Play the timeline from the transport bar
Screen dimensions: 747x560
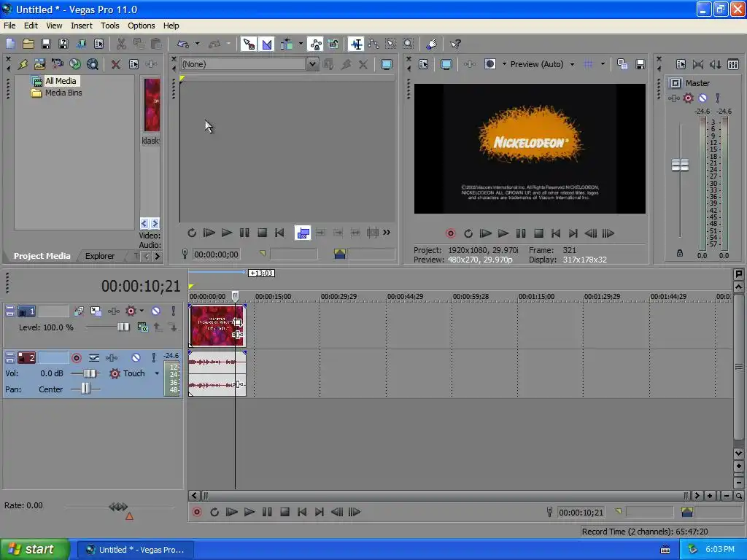pos(249,512)
